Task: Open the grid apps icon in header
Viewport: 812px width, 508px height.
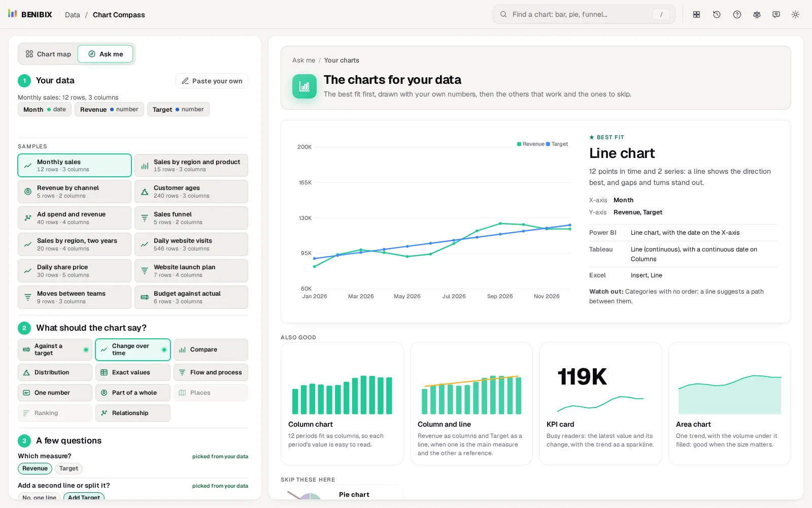Action: (x=697, y=15)
